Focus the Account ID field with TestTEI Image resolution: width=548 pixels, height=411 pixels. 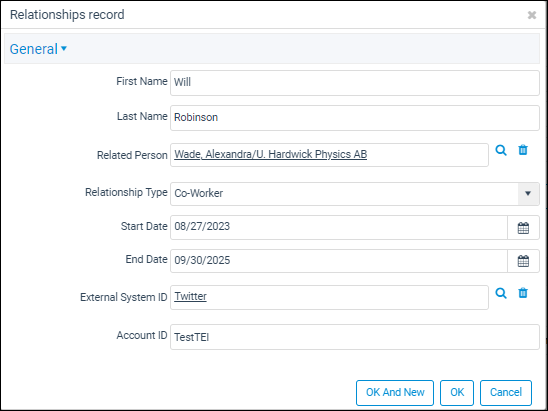[x=355, y=337]
